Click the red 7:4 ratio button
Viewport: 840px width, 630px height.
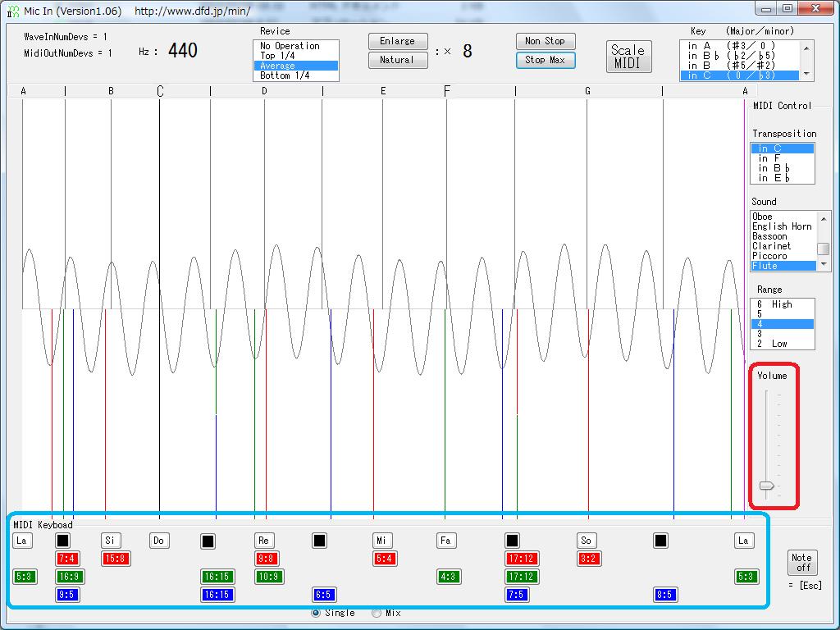[x=67, y=559]
